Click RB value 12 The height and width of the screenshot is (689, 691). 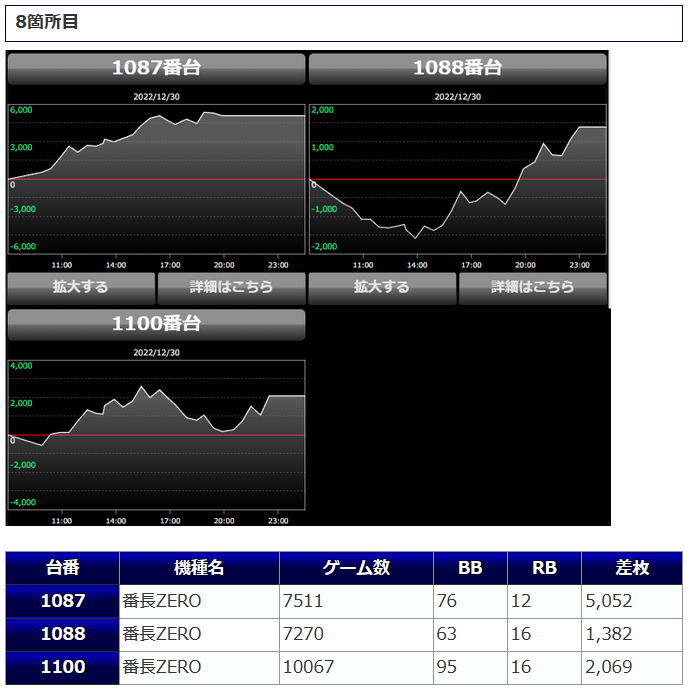click(x=520, y=601)
